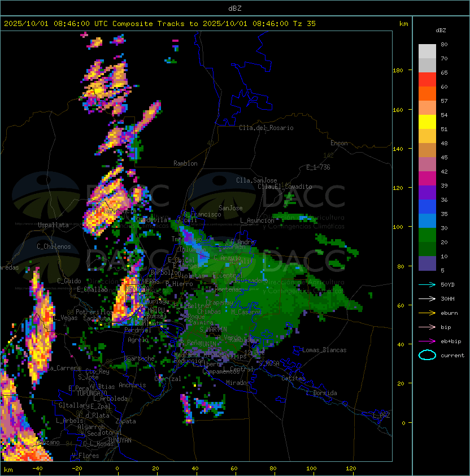The image size is (470, 476).
Task: Click the 'Anchoris' map label
Action: pyautogui.click(x=132, y=385)
